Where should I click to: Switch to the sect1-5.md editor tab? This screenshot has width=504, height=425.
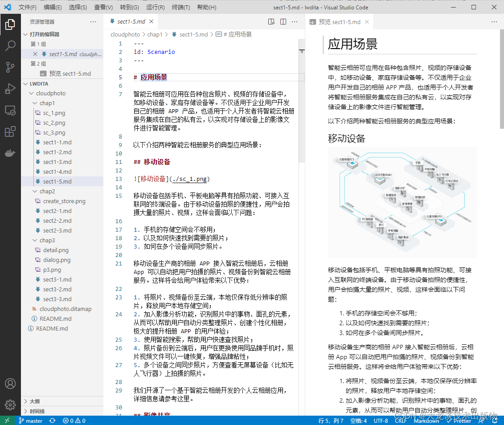[131, 21]
